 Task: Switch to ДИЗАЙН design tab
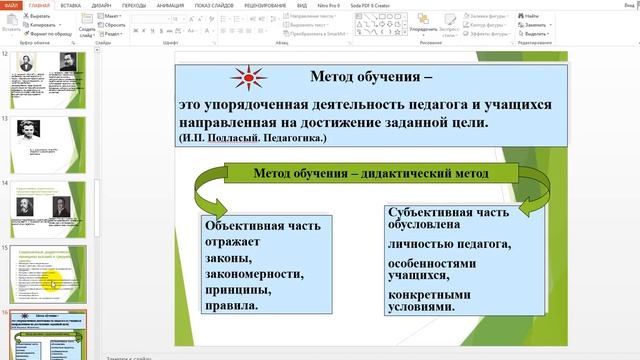click(101, 6)
